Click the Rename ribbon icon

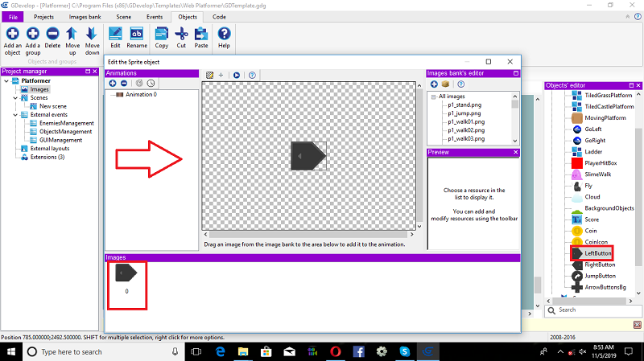pos(137,38)
